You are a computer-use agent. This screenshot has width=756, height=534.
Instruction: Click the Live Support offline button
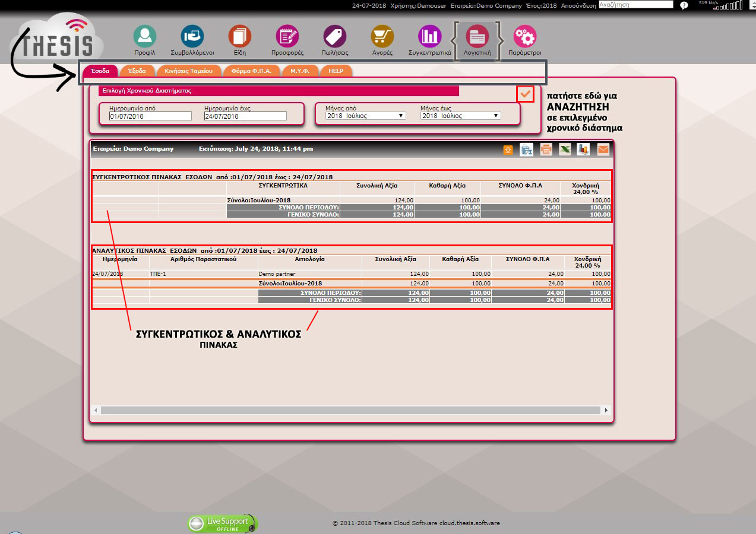223,523
